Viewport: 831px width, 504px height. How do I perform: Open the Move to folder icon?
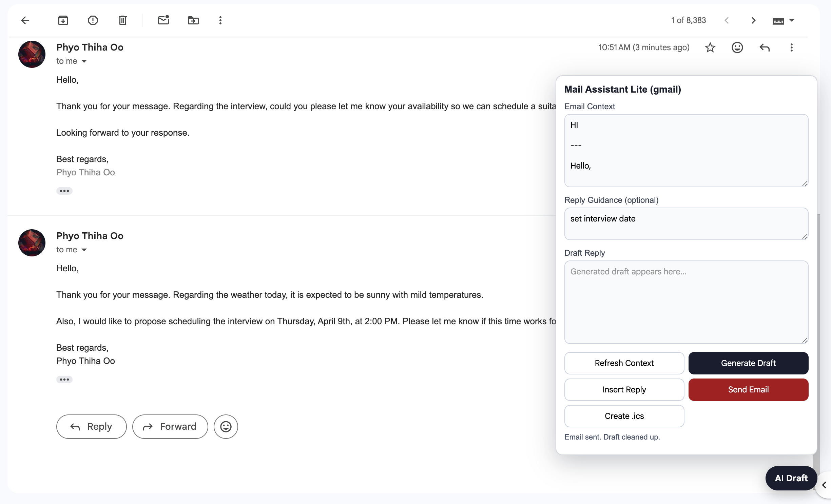(x=193, y=20)
